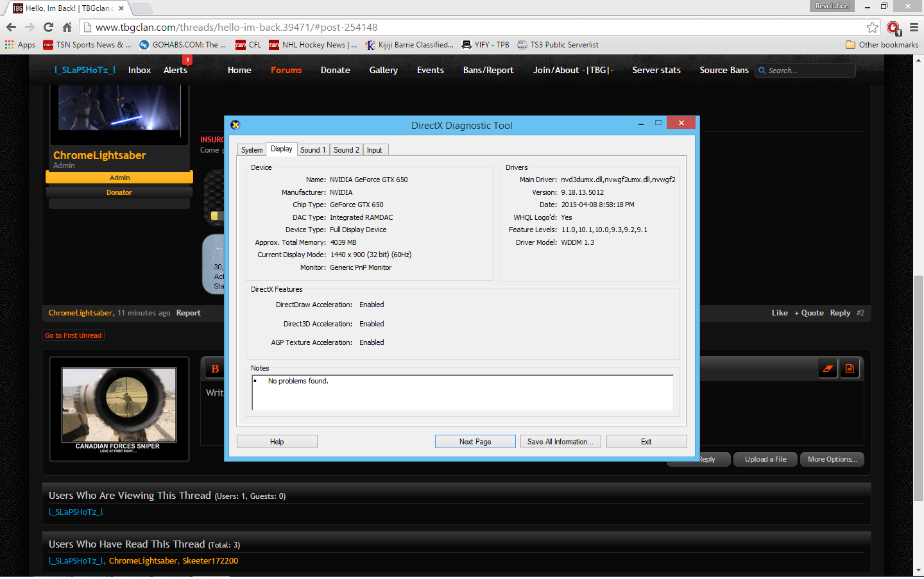The width and height of the screenshot is (924, 579).
Task: Toggle Bold in the reply editor
Action: [x=215, y=369]
